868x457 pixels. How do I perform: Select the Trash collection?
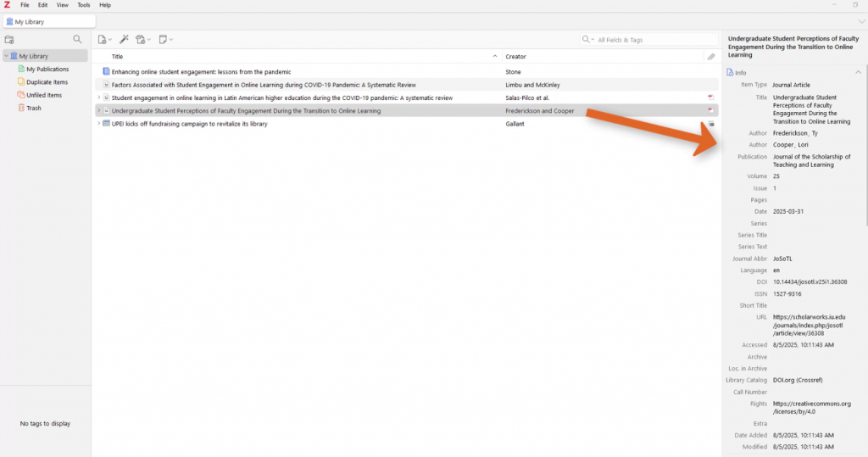point(33,108)
